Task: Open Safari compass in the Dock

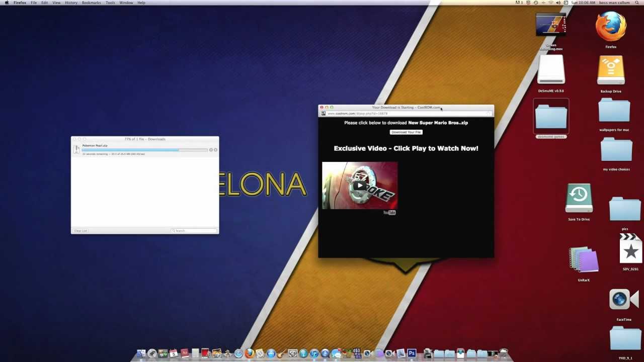Action: tap(238, 353)
